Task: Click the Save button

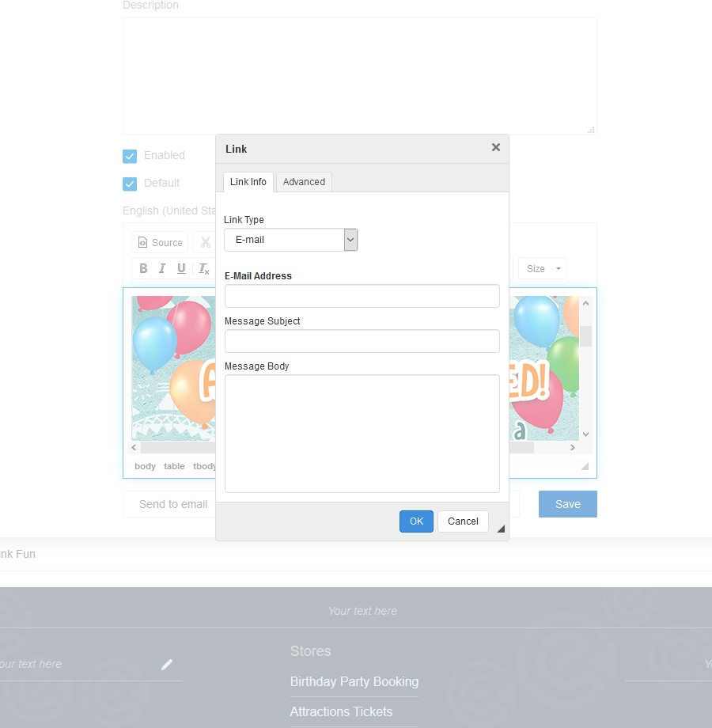Action: click(567, 504)
